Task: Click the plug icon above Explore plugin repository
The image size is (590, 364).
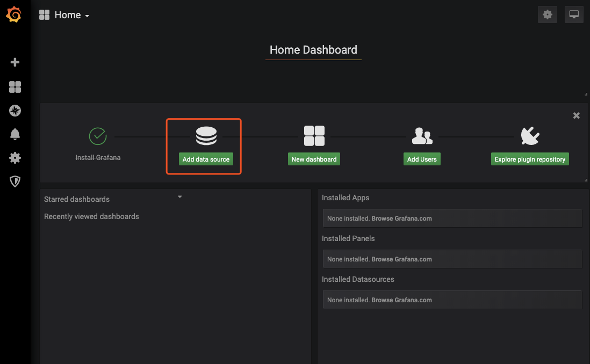Action: [x=530, y=136]
